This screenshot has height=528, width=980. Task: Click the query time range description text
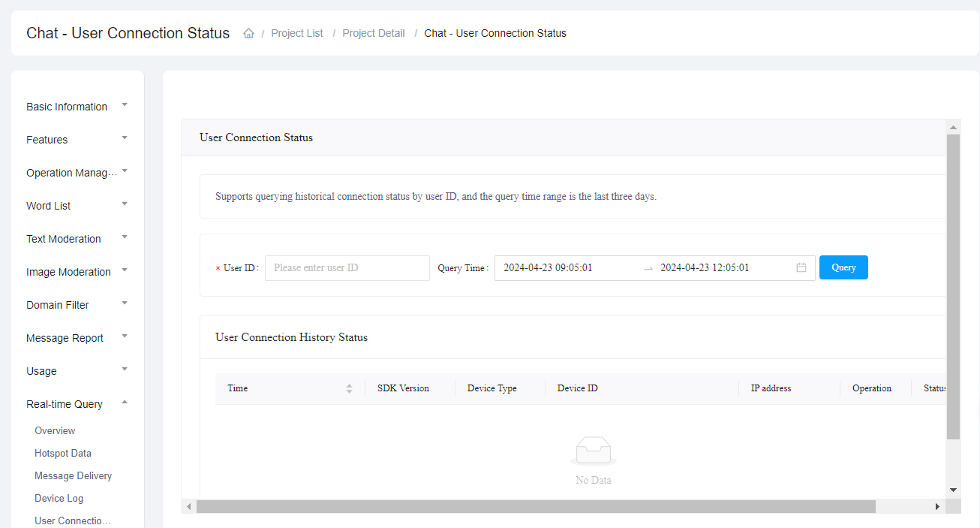(436, 197)
